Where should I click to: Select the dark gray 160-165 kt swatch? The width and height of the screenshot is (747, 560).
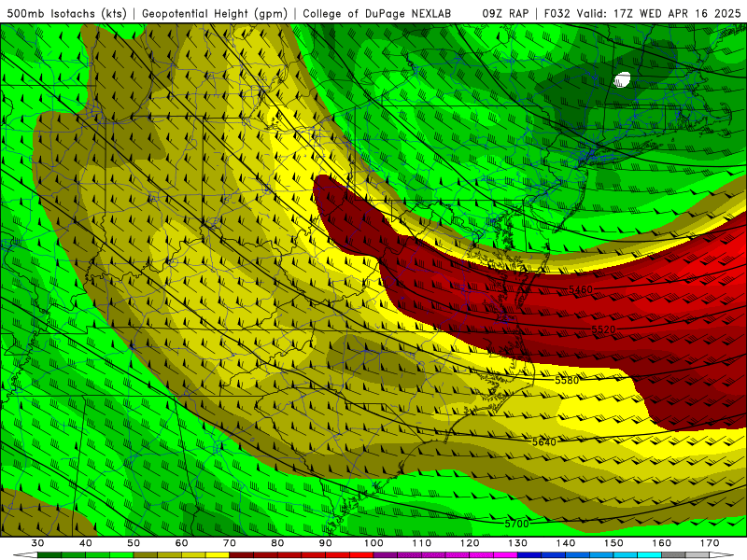[x=673, y=555]
